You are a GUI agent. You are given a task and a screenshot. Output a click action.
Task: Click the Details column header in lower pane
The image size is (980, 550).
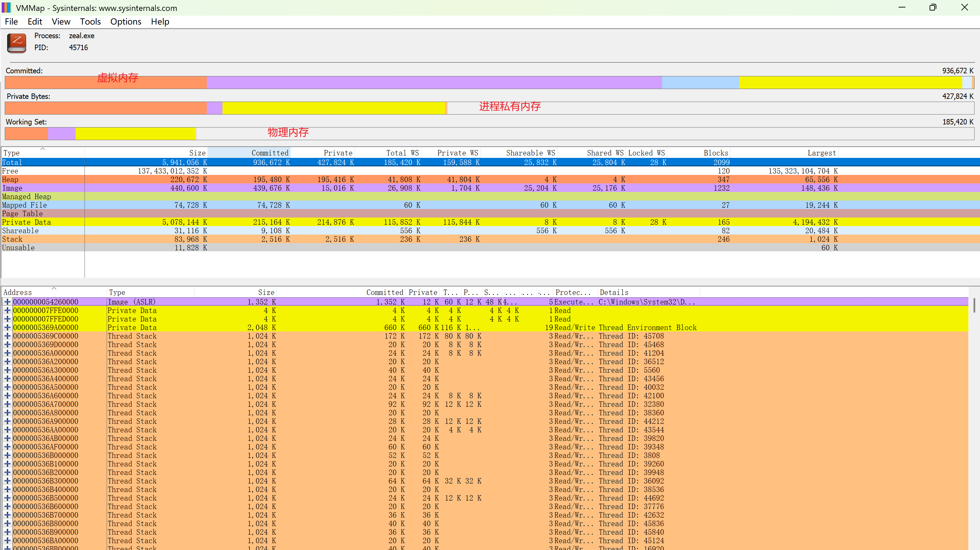coord(614,292)
